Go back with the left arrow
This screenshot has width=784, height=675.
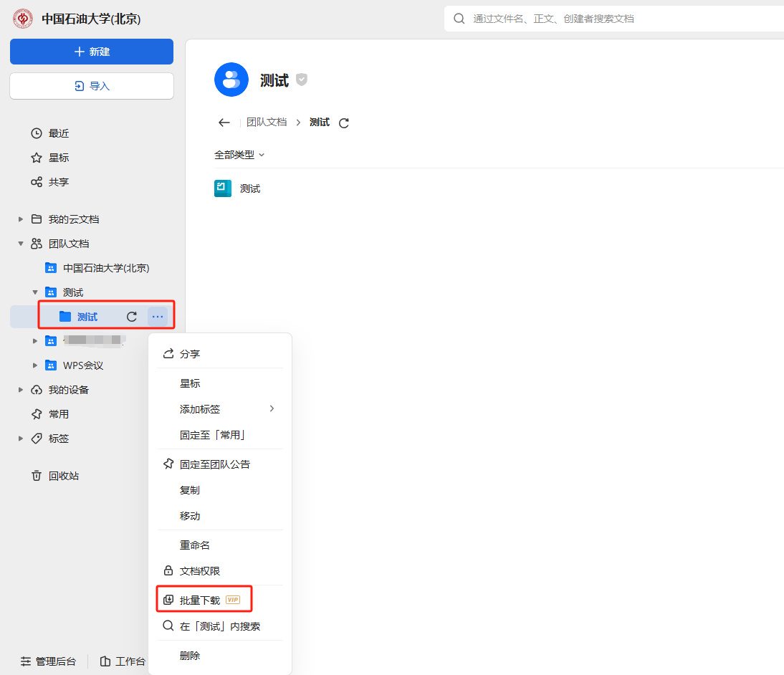click(x=224, y=123)
